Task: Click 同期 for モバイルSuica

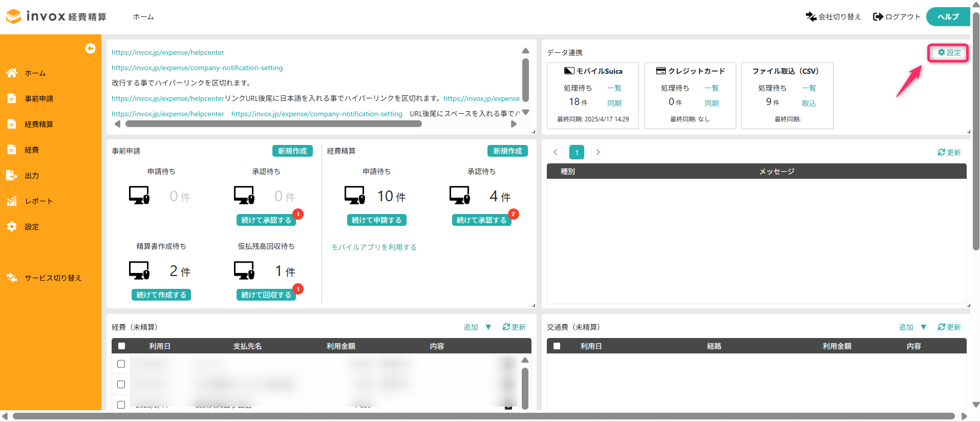Action: tap(614, 103)
